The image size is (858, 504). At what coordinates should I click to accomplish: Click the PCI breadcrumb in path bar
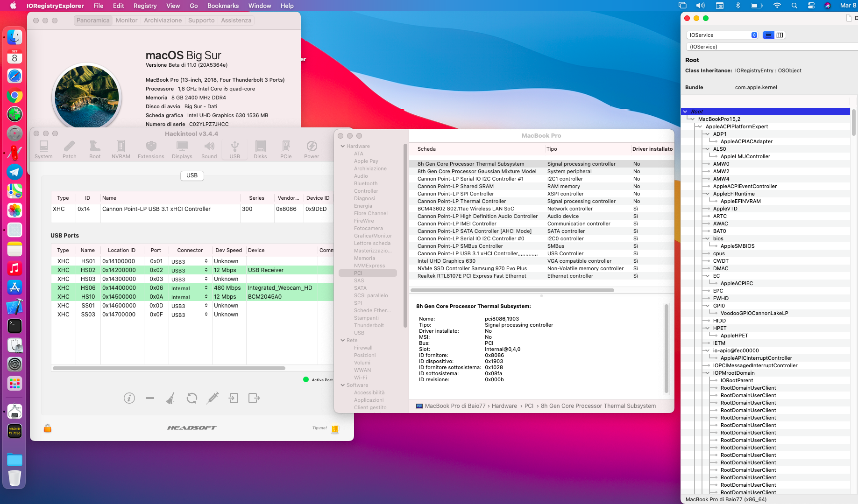[x=528, y=406]
